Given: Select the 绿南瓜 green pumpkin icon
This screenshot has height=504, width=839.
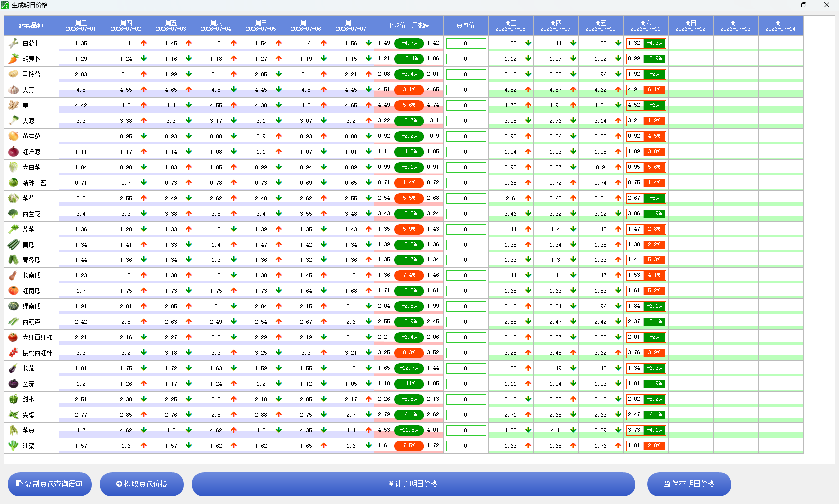Looking at the screenshot, I should (13, 306).
